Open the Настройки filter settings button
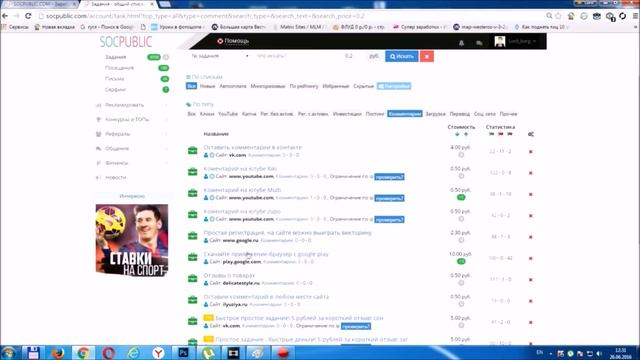 [x=394, y=86]
